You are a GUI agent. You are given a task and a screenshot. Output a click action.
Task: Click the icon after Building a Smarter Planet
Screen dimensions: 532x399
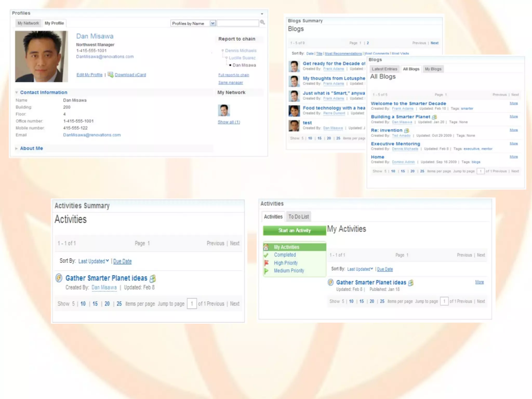pos(434,117)
